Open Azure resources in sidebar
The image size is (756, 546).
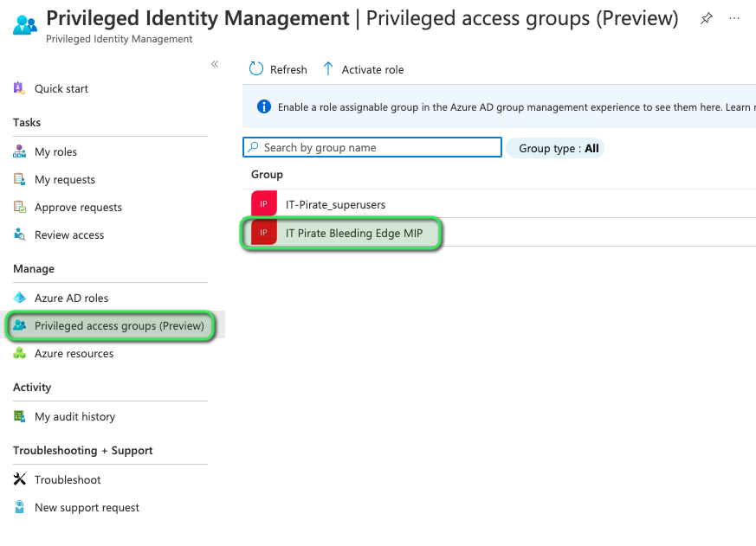click(74, 354)
